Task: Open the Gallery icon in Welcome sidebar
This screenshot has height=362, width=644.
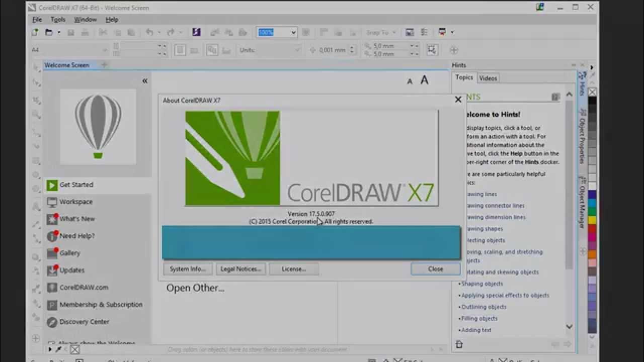Action: (52, 253)
